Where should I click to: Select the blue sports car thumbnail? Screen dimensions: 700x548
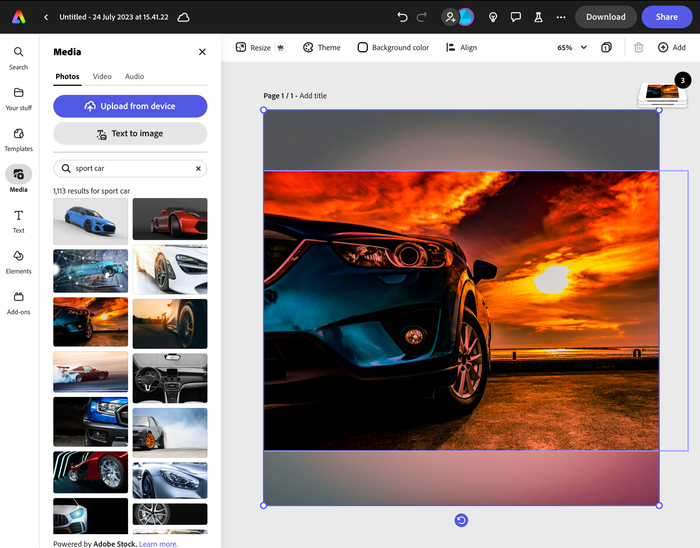pos(90,220)
